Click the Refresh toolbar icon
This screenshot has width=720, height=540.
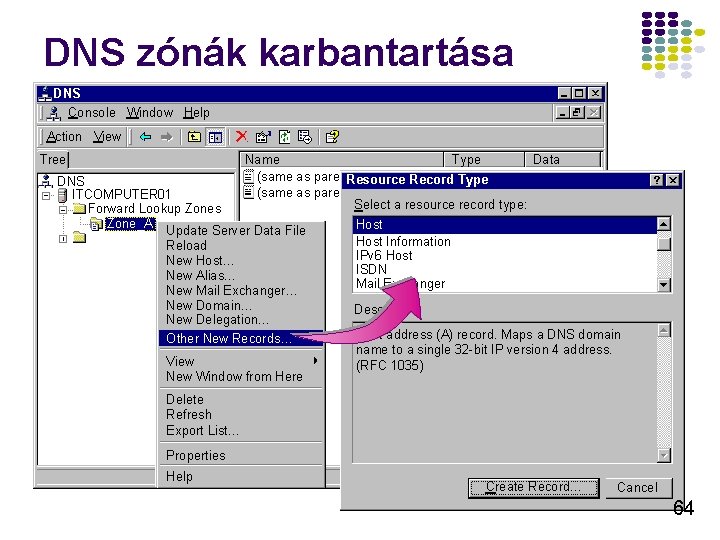(x=285, y=137)
